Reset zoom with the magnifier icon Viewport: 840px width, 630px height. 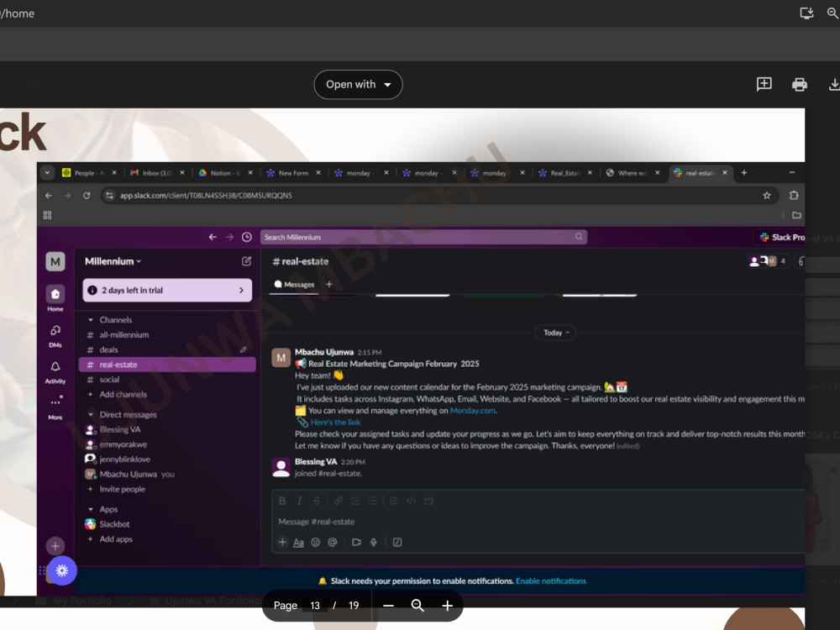pos(417,606)
